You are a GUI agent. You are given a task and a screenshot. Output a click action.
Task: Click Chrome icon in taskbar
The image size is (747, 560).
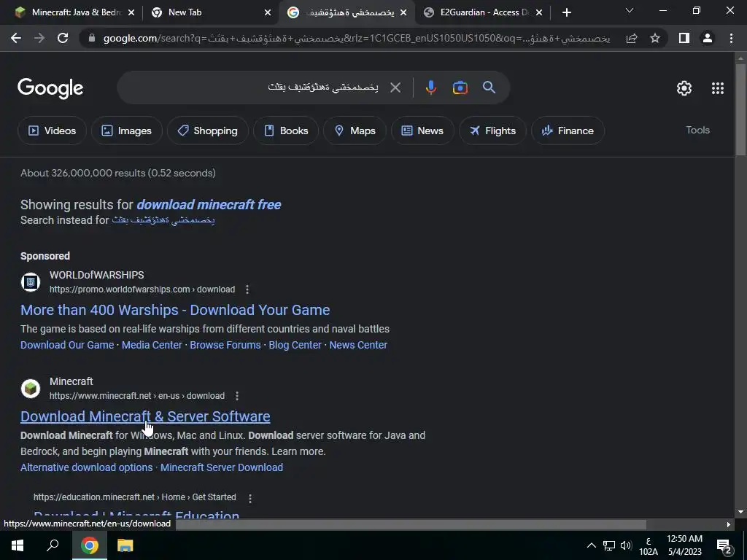click(89, 545)
